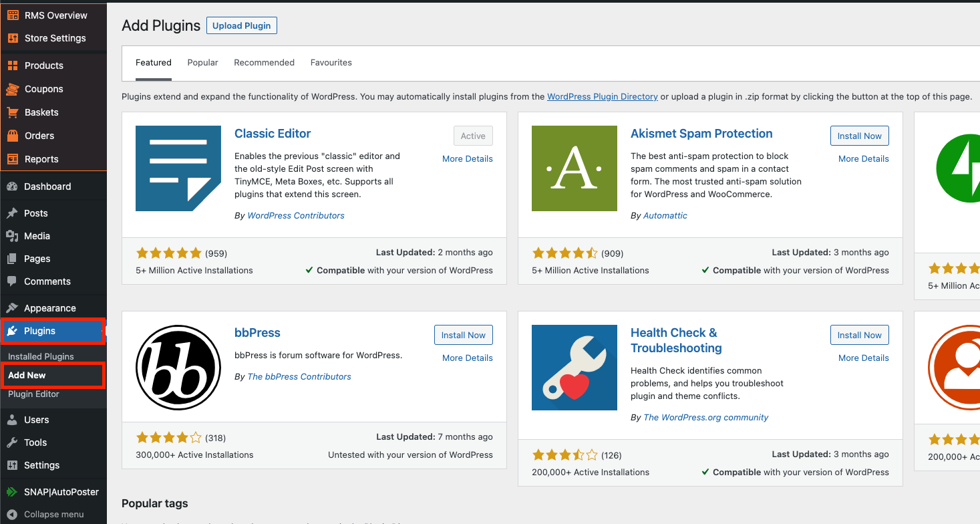Click the Plugins plug icon
This screenshot has width=980, height=524.
click(x=12, y=331)
